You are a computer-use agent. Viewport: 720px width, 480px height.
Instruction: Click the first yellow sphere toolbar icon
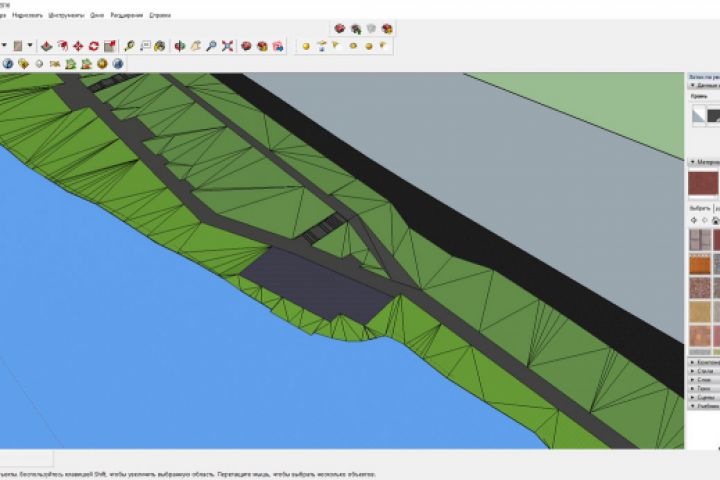coord(306,46)
